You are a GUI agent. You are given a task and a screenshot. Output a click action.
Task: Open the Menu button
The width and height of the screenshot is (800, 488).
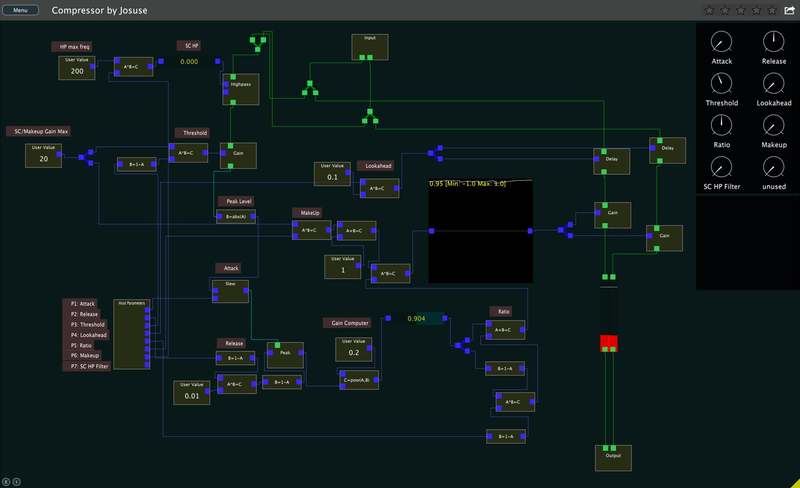21,10
